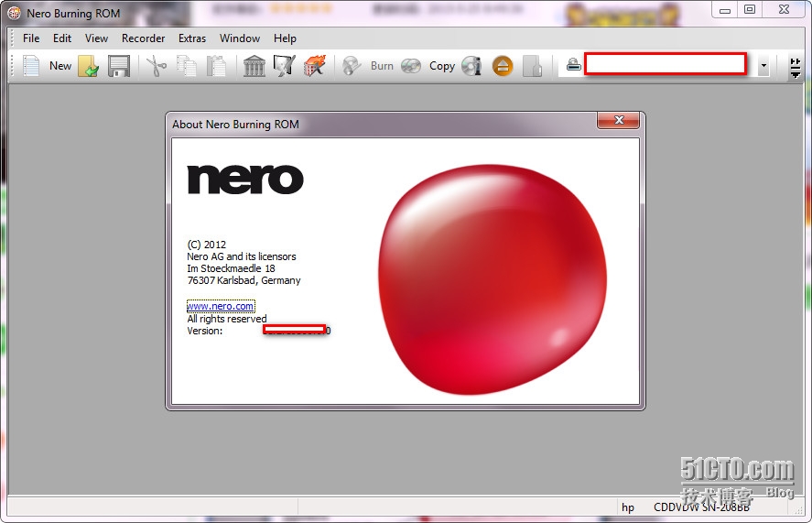Save the compilation using the floppy disk icon
The width and height of the screenshot is (812, 523).
coord(119,66)
